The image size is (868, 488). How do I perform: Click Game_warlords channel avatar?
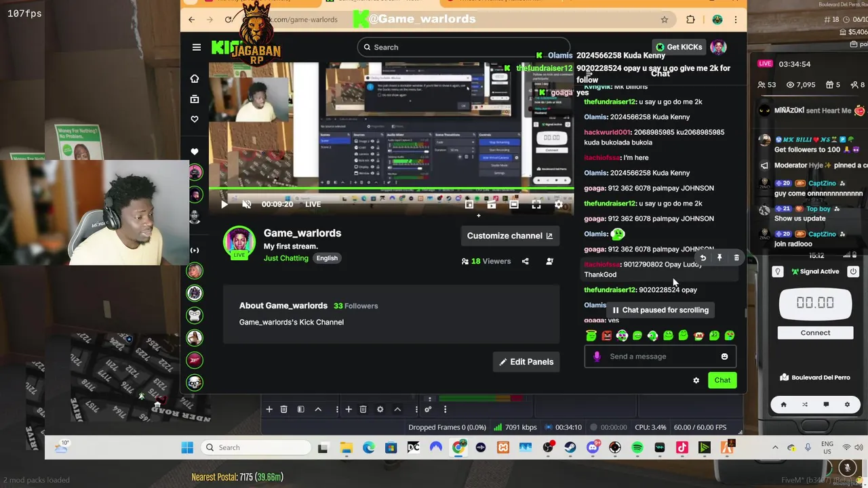click(x=239, y=242)
